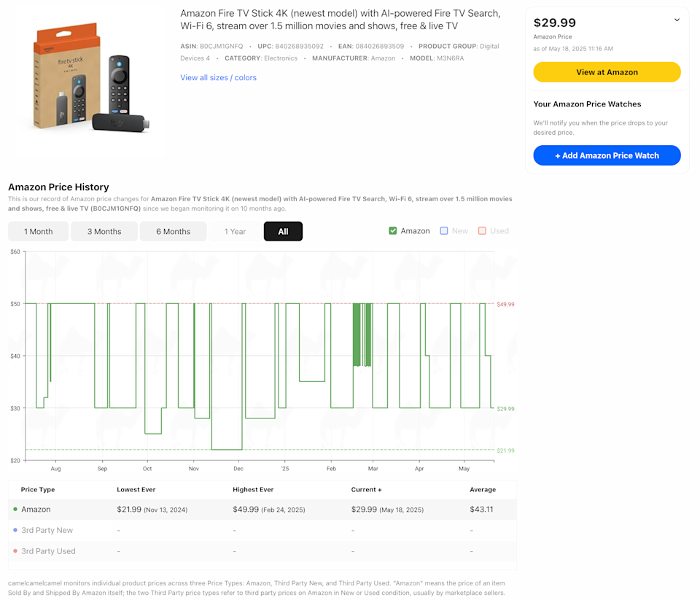Choose the 1 Year range tab
700x600 pixels.
pos(235,232)
